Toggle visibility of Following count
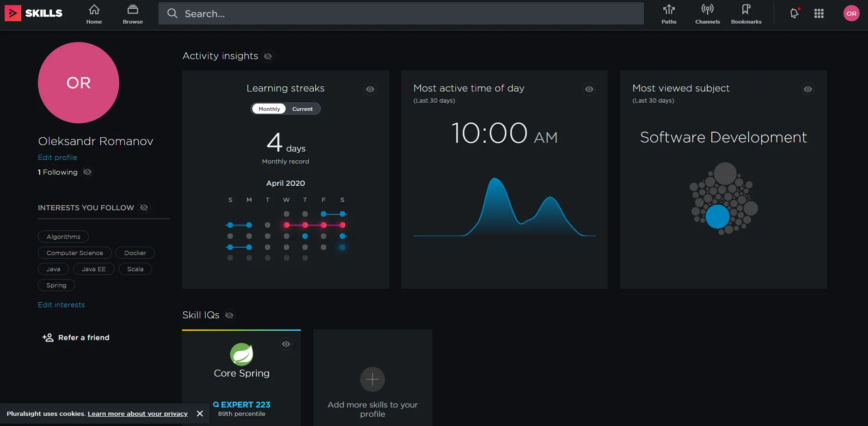Viewport: 868px width, 426px height. pyautogui.click(x=87, y=172)
